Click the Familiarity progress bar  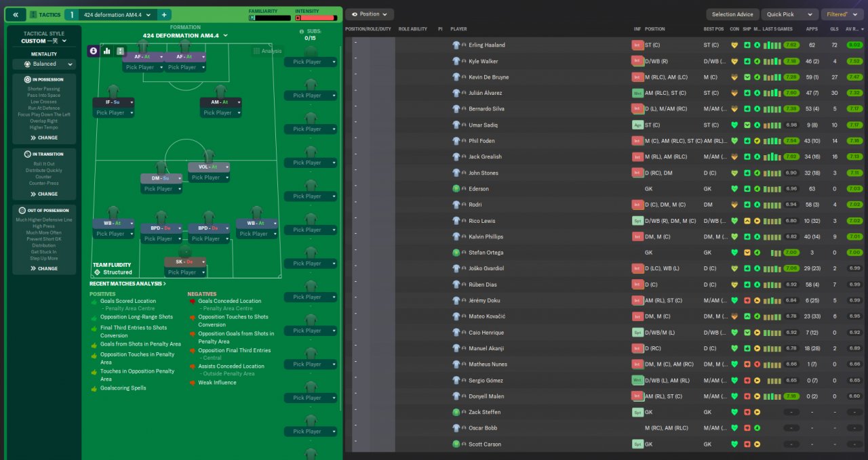pos(269,18)
